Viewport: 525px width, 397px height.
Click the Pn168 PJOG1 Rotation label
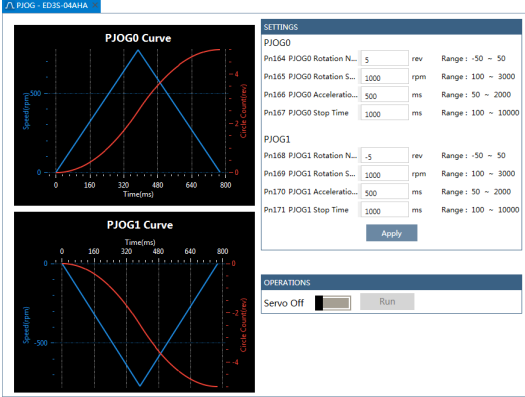(x=310, y=156)
